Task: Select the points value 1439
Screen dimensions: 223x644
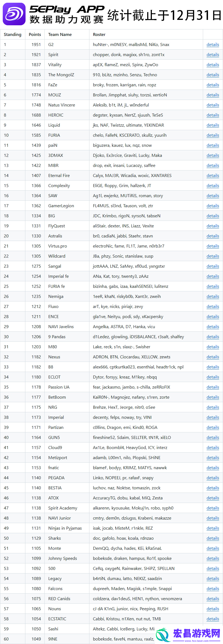Action: point(36,145)
